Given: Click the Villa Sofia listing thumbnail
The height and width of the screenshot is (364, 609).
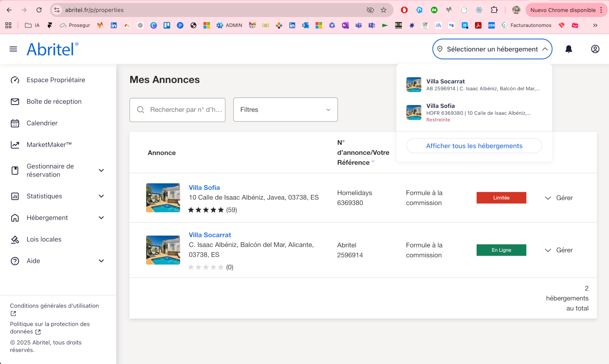Looking at the screenshot, I should [x=163, y=198].
